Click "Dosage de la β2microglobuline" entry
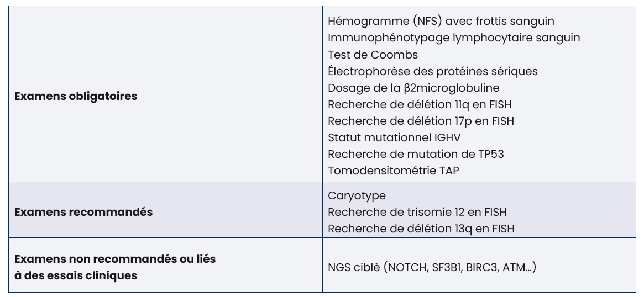Screen dimensions: 644x297 point(413,88)
